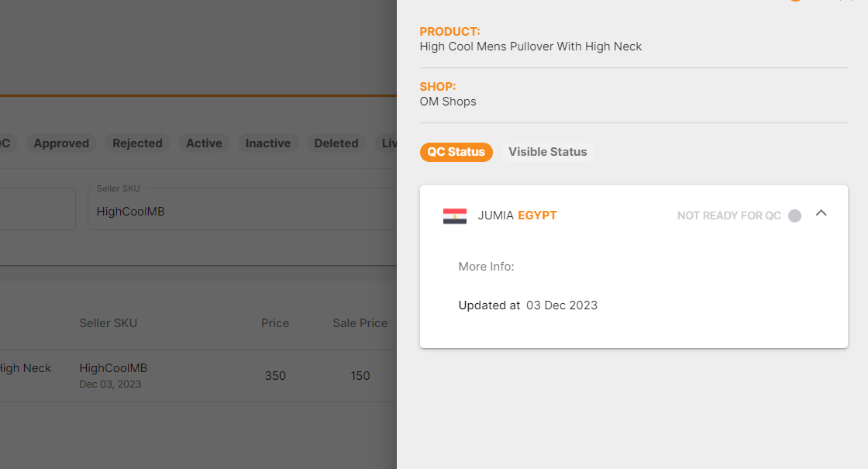Toggle the Active filter chip
868x469 pixels.
(x=204, y=143)
